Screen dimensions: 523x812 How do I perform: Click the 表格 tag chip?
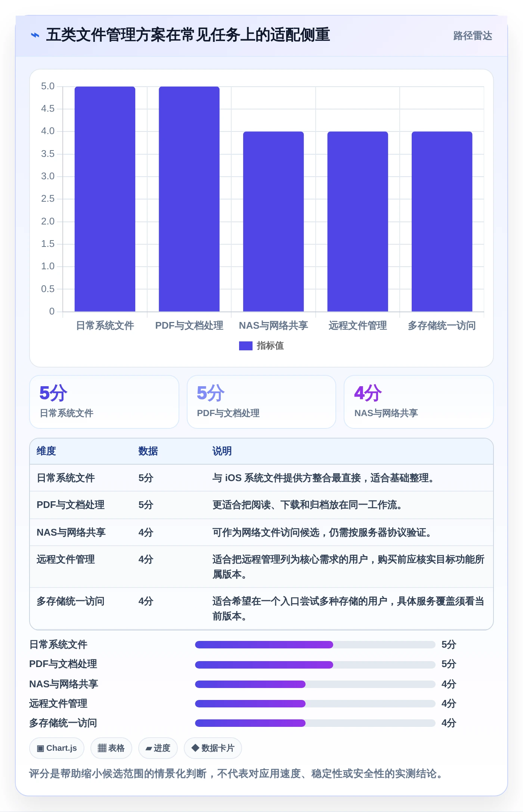pyautogui.click(x=111, y=748)
